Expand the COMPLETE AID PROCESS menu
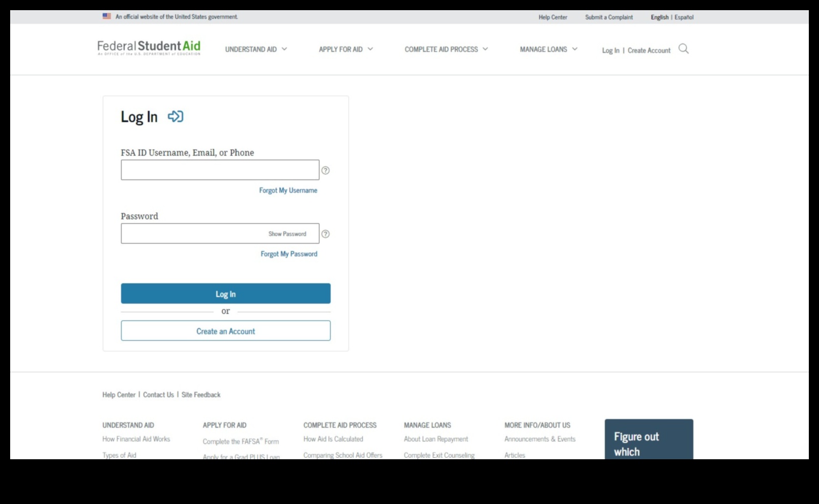 pyautogui.click(x=446, y=49)
